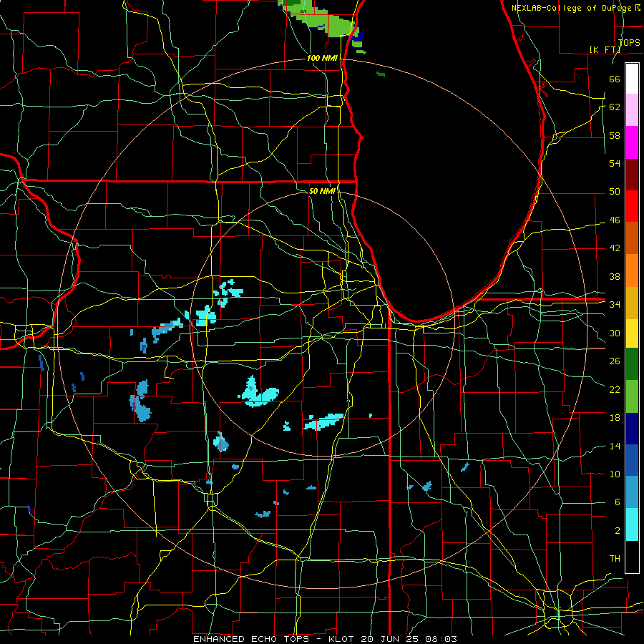Click the magenta legend swatch
Image resolution: width=644 pixels, height=644 pixels.
pyautogui.click(x=632, y=142)
